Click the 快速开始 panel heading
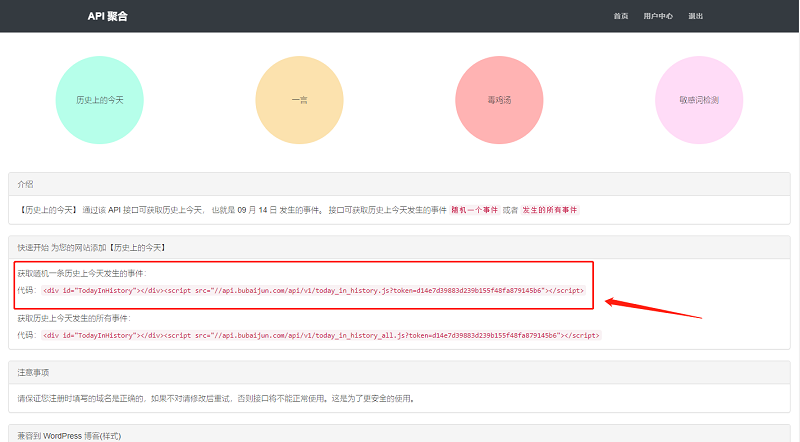 point(399,248)
